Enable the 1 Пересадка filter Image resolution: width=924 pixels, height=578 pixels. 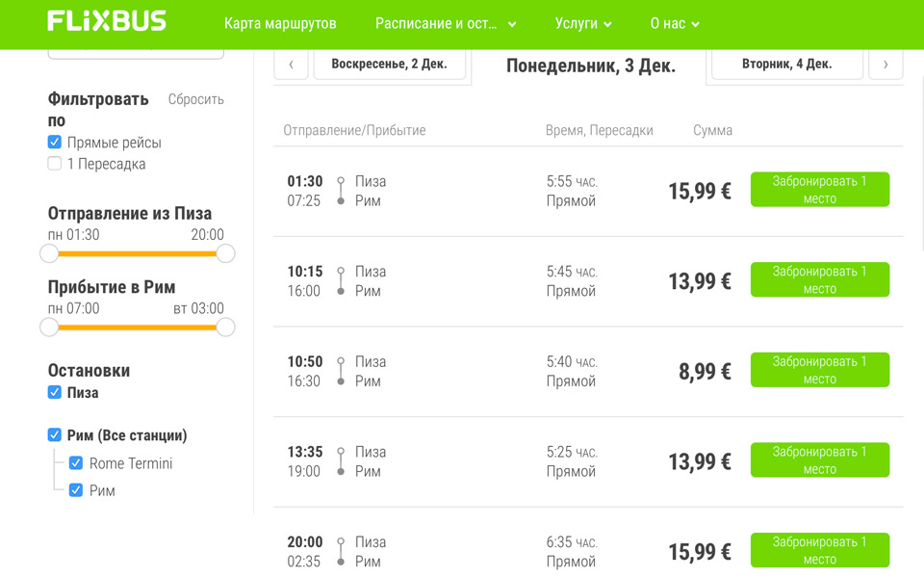[x=55, y=164]
